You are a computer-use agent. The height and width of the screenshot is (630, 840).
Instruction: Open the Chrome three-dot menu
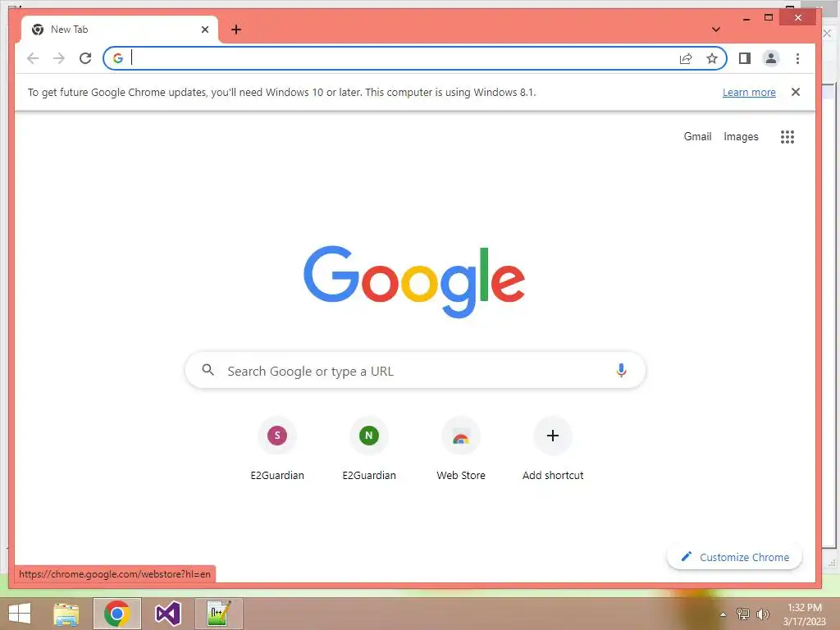coord(797,58)
